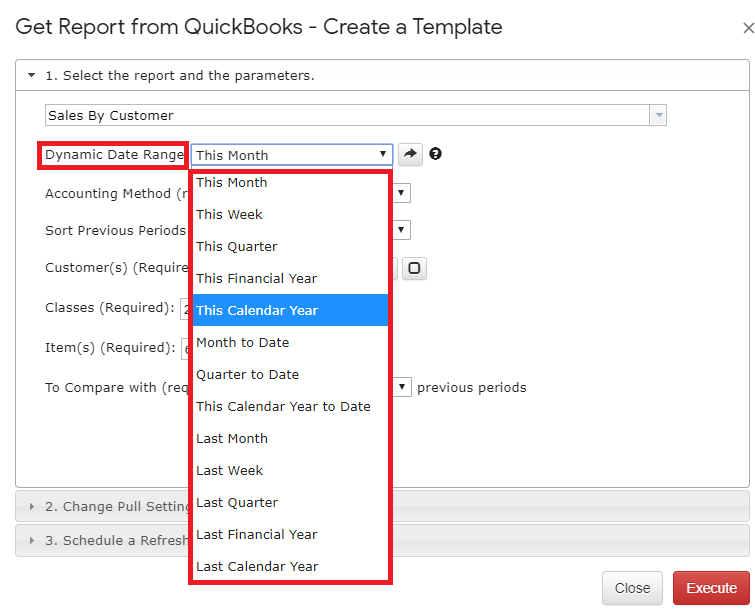The image size is (755, 615).
Task: Click the Accounting Method label
Action: point(116,194)
